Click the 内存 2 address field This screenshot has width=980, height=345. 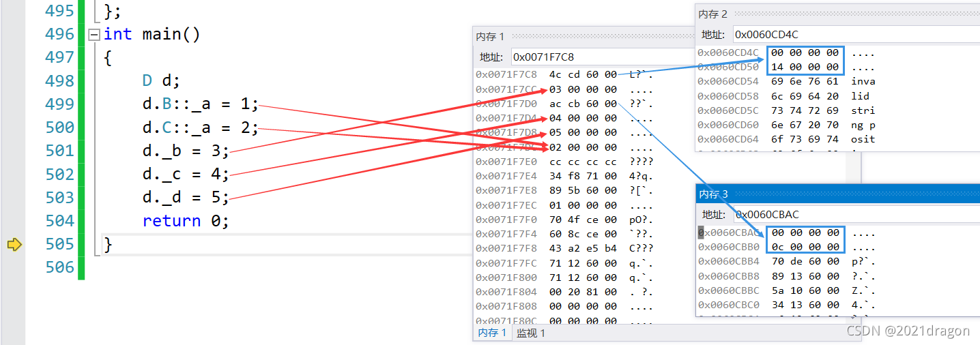pyautogui.click(x=856, y=34)
